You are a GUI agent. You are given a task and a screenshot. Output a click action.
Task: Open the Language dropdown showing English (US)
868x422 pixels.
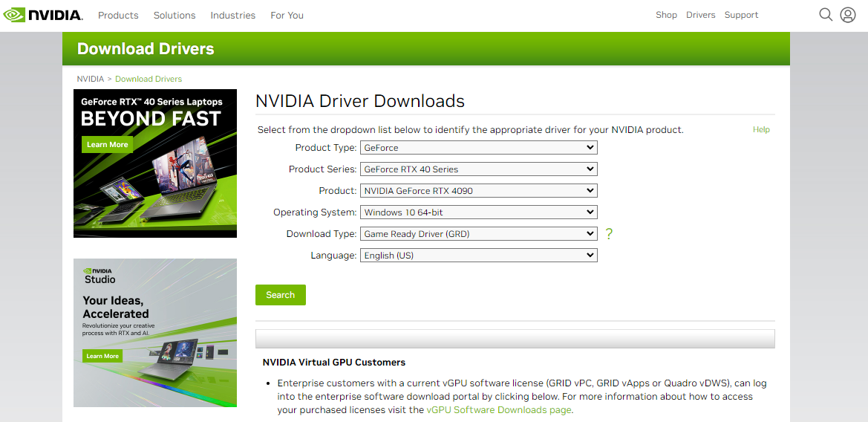(478, 256)
